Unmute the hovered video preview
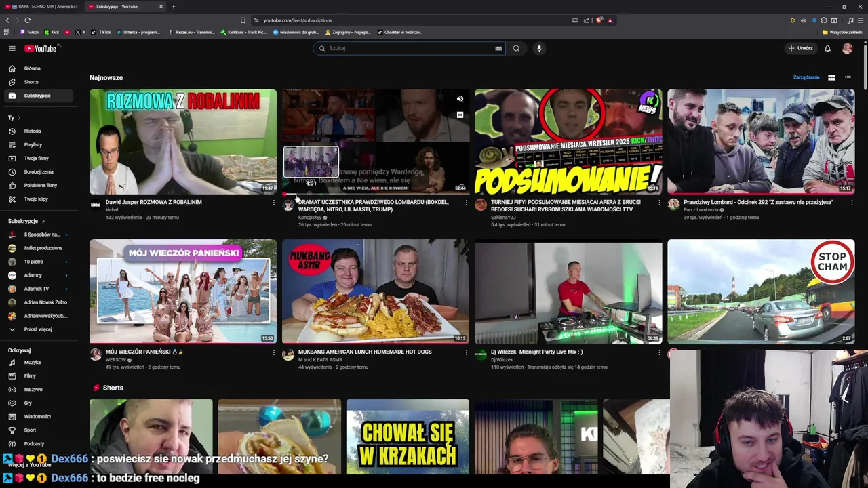The width and height of the screenshot is (868, 488). (x=460, y=99)
